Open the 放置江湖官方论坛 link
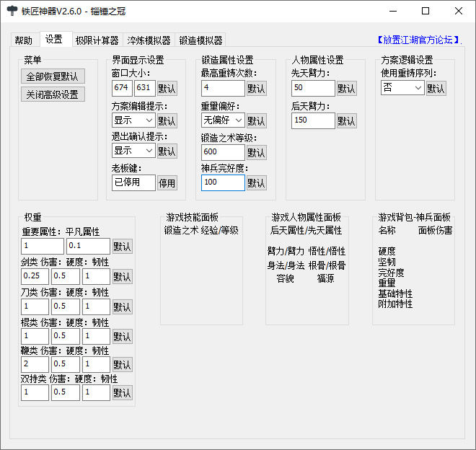Viewport: 476px width, 450px height. pos(418,40)
